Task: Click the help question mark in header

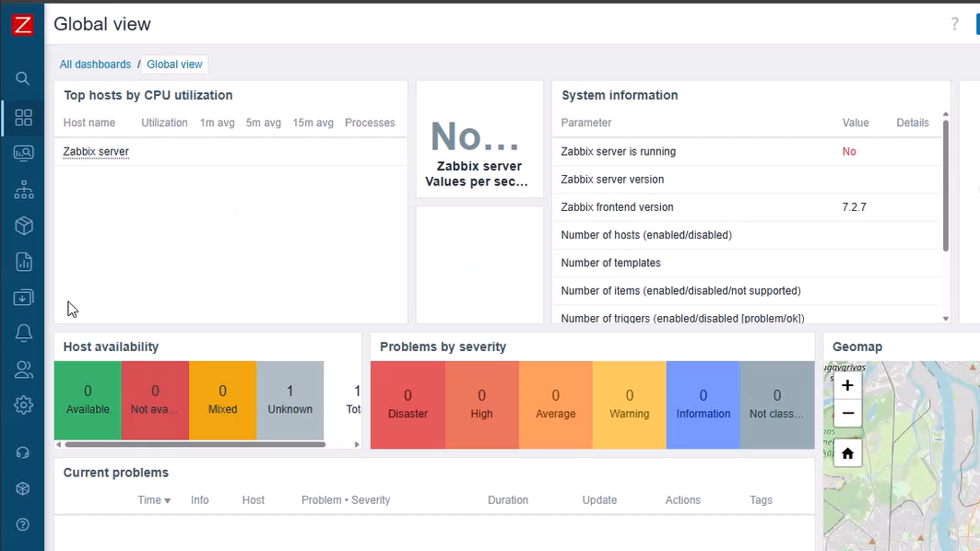Action: tap(954, 24)
